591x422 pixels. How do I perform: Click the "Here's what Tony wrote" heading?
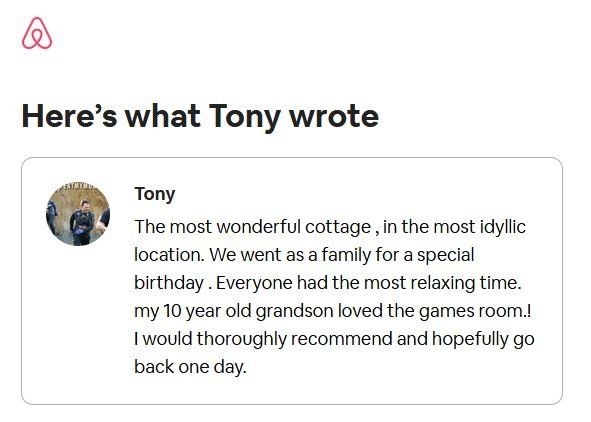200,117
